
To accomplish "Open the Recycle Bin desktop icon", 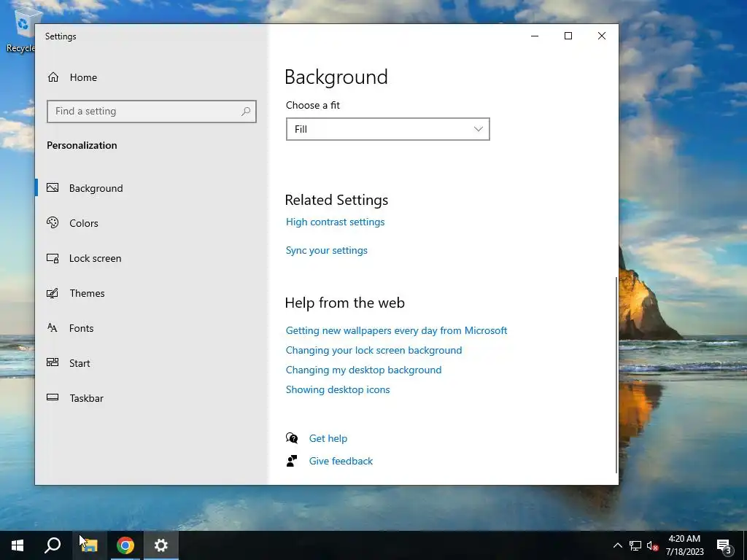I will pyautogui.click(x=21, y=30).
